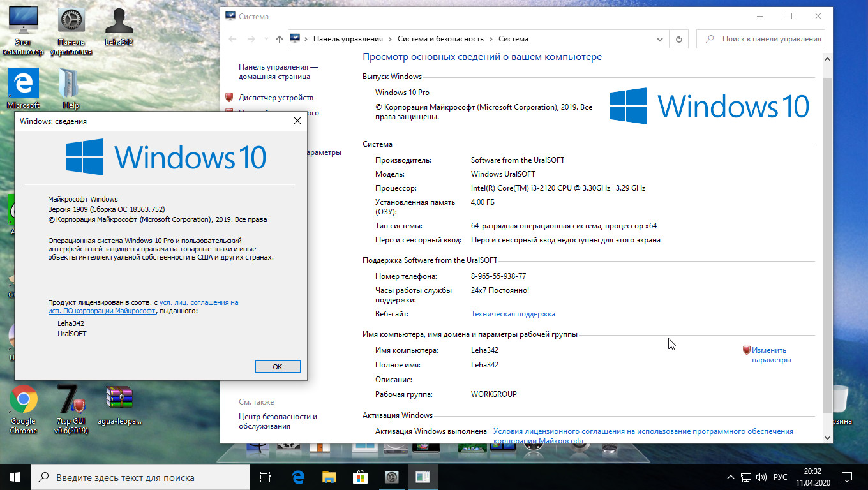
Task: Click the scrollbar down arrow in Система
Action: pos(827,437)
